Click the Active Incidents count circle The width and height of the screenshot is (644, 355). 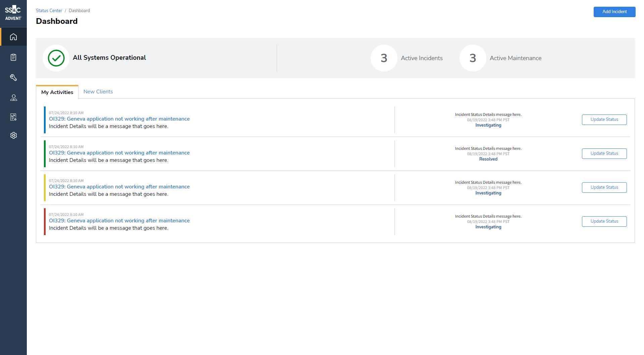point(384,58)
